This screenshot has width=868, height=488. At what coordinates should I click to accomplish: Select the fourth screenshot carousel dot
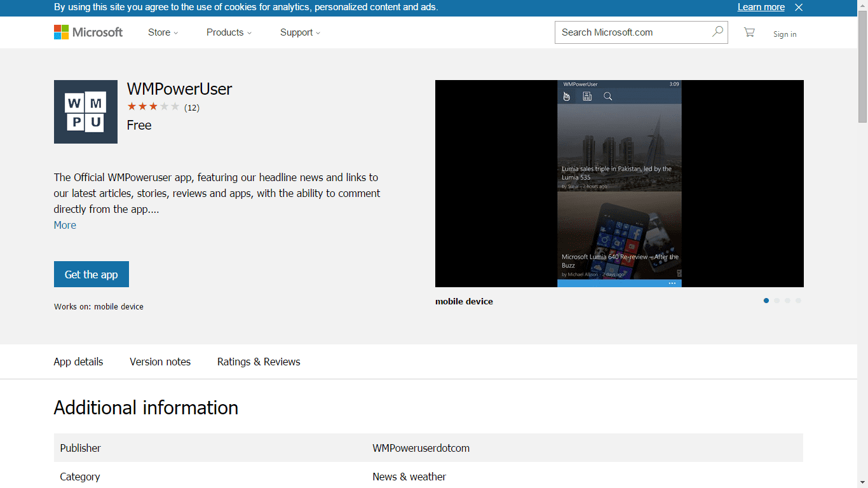(x=798, y=301)
